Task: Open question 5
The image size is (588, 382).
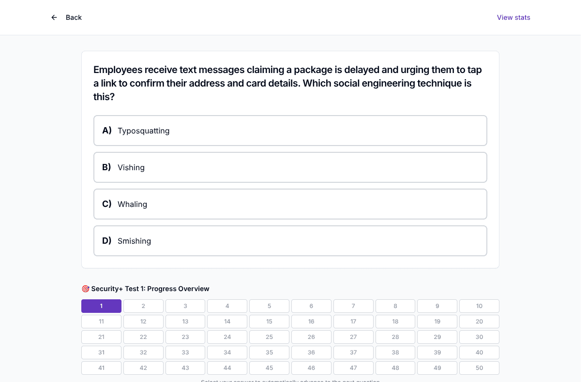Action: pyautogui.click(x=269, y=306)
